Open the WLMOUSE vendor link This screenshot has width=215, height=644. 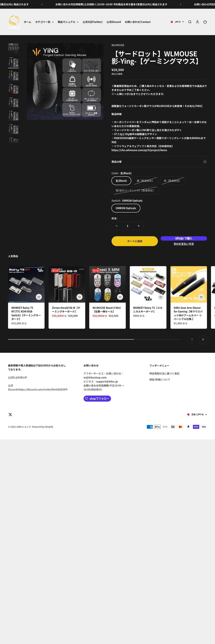pyautogui.click(x=118, y=45)
